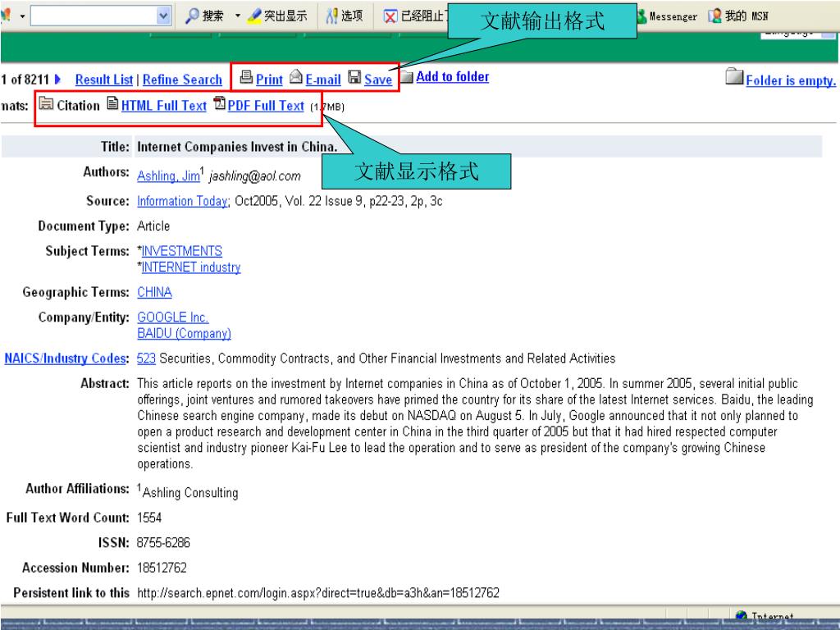
Task: Click the My MSN icon in toolbar
Action: coord(714,16)
